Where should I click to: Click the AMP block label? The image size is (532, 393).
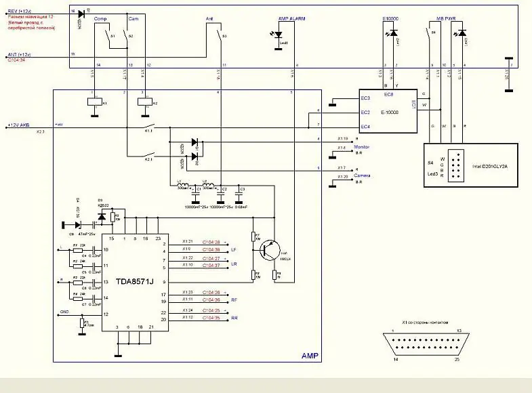tap(310, 356)
